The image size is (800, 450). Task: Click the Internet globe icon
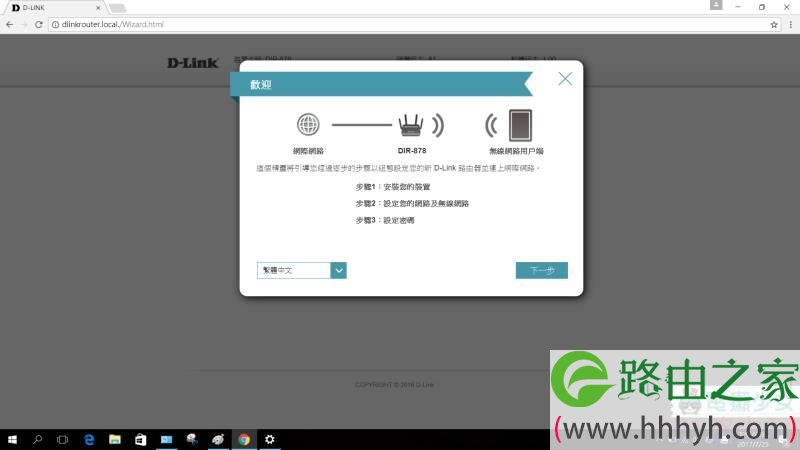[308, 124]
